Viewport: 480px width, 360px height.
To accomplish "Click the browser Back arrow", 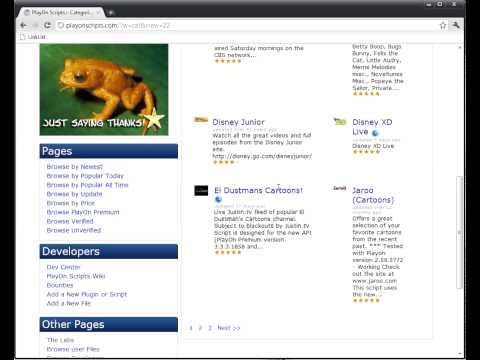I will [24, 25].
